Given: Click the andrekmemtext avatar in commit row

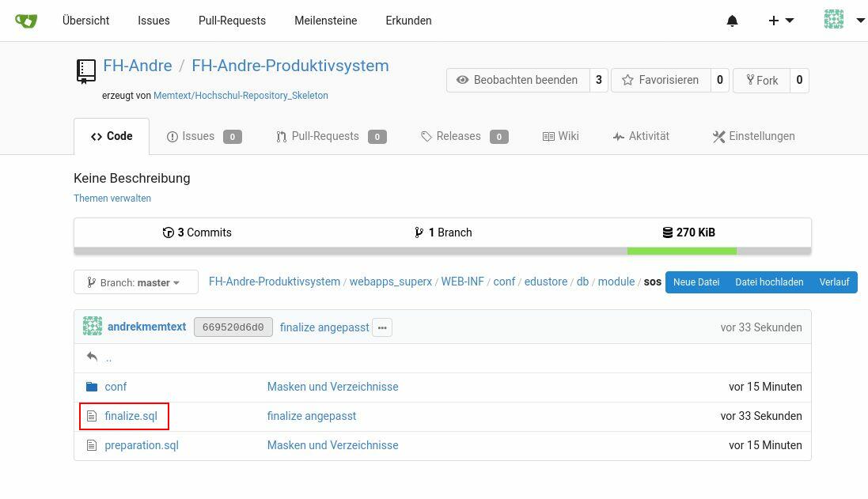Looking at the screenshot, I should [93, 327].
